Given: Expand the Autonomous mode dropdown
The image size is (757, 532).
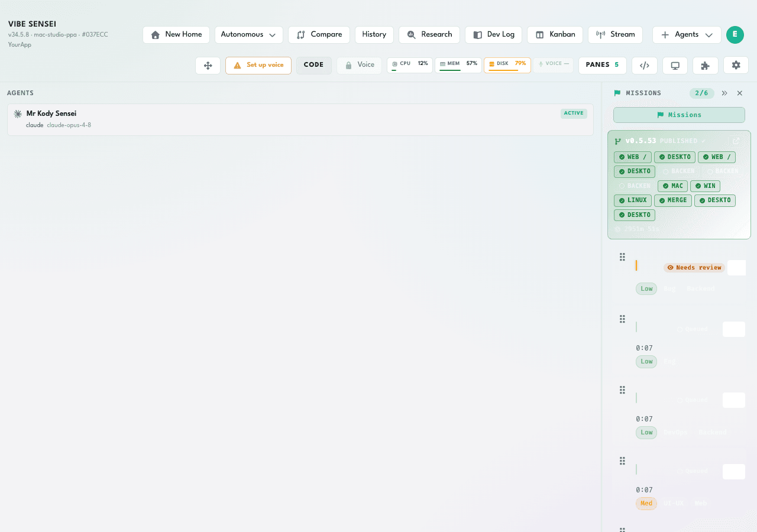Looking at the screenshot, I should point(249,35).
